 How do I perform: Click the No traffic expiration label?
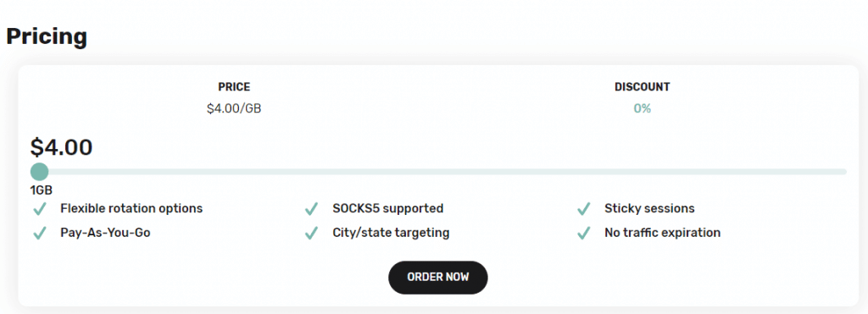click(663, 233)
